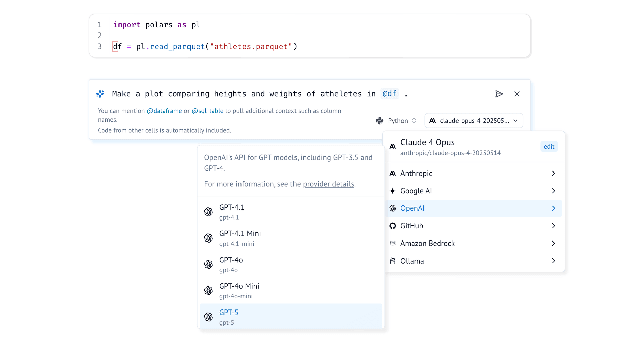Image resolution: width=644 pixels, height=344 pixels.
Task: Open the claude-opus-4 model dropdown
Action: click(474, 121)
